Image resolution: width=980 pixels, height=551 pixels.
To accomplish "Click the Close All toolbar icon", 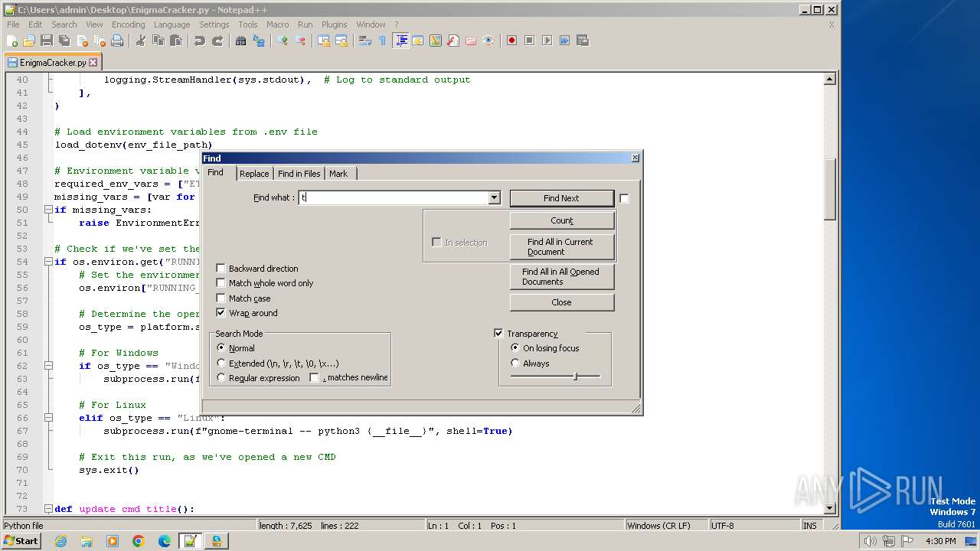I will [100, 41].
